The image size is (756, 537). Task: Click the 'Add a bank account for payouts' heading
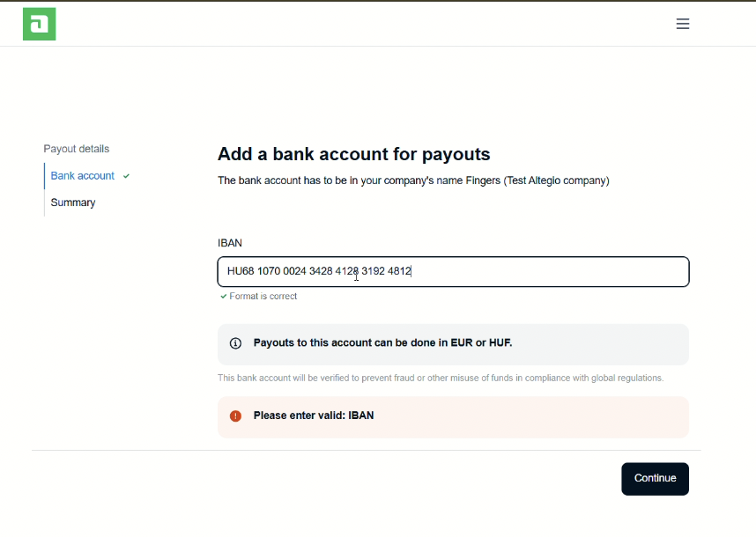[353, 154]
